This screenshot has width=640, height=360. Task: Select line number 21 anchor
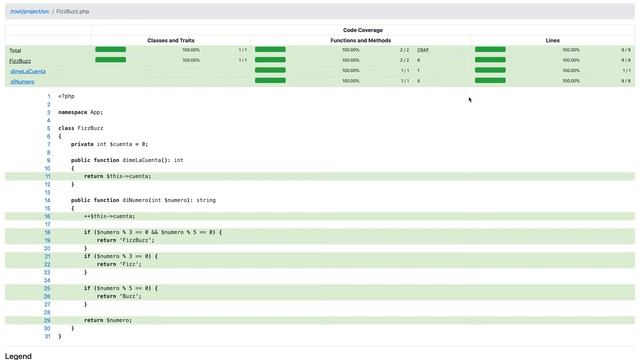click(48, 256)
